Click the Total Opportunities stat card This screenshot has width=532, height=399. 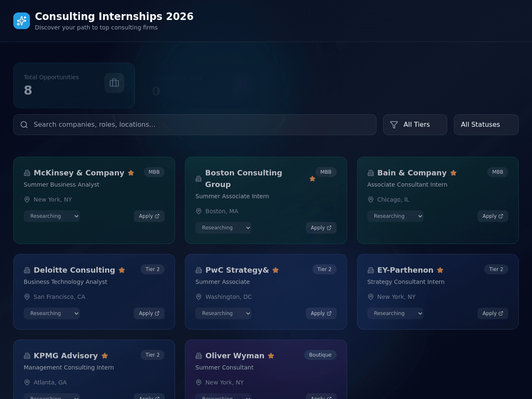tap(74, 85)
